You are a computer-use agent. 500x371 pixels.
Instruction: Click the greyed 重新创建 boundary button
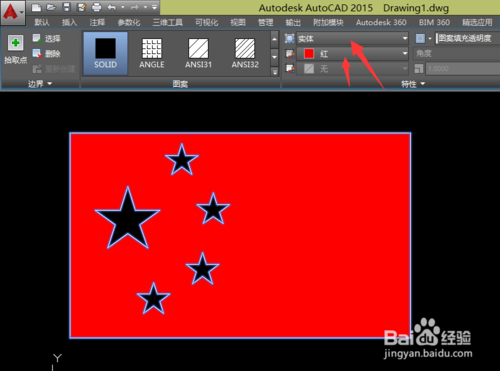(x=54, y=69)
